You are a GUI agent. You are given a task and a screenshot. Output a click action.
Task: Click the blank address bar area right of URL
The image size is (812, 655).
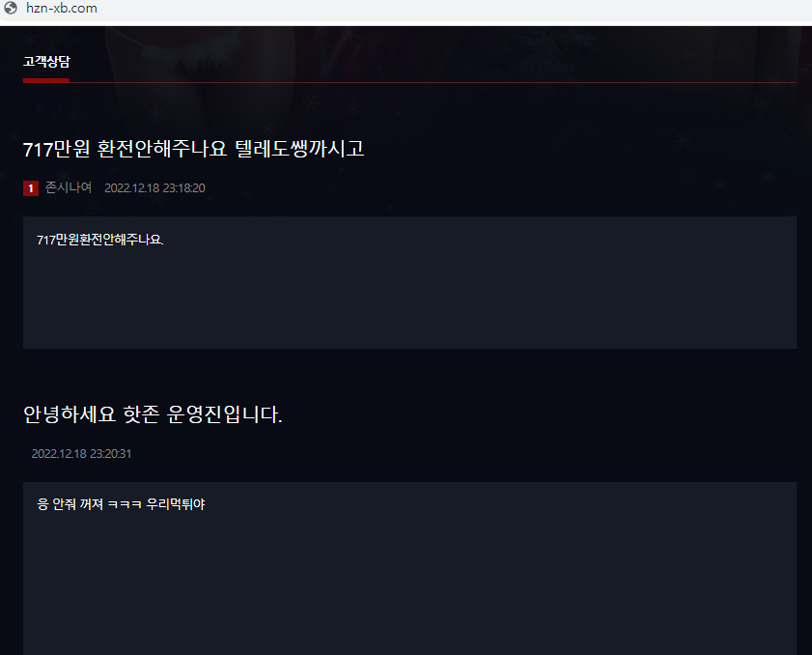pyautogui.click(x=451, y=9)
